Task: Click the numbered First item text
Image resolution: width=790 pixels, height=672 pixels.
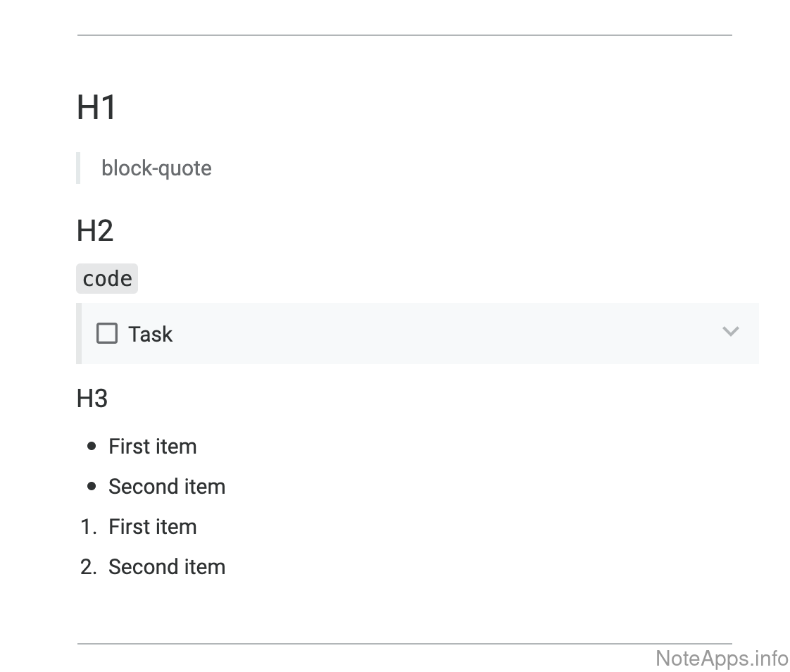Action: (x=152, y=527)
